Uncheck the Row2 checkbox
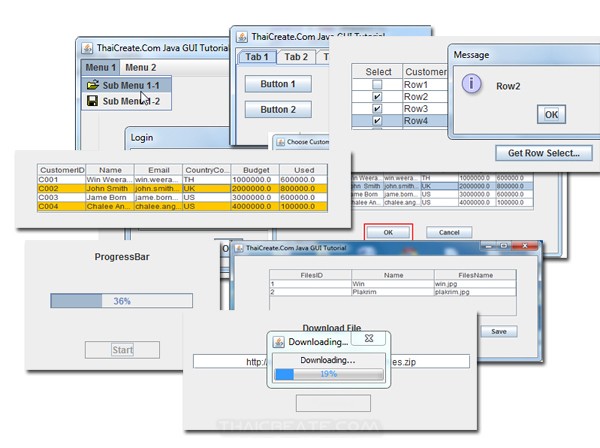Screen dimensions: 600x448 click(376, 97)
